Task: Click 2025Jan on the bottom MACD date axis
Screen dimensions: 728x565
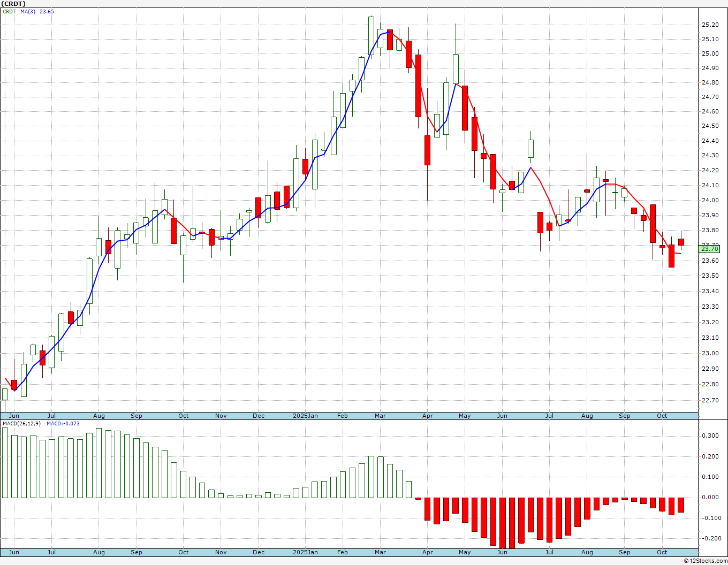Action: click(306, 552)
